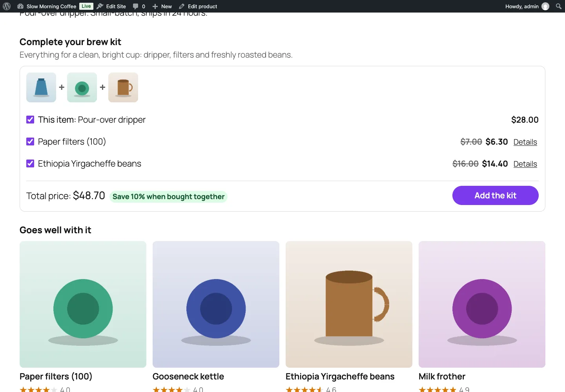Open the Paper filters (100) product image
Image resolution: width=565 pixels, height=392 pixels.
coord(83,304)
